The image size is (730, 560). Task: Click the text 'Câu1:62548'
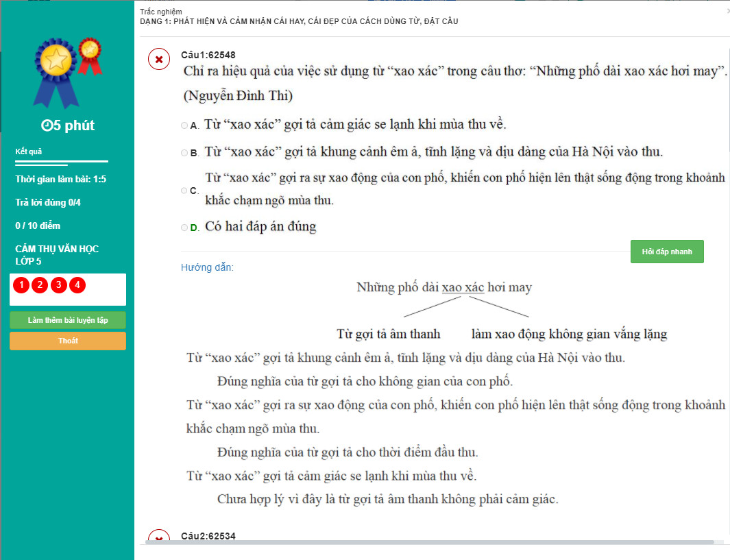click(208, 55)
